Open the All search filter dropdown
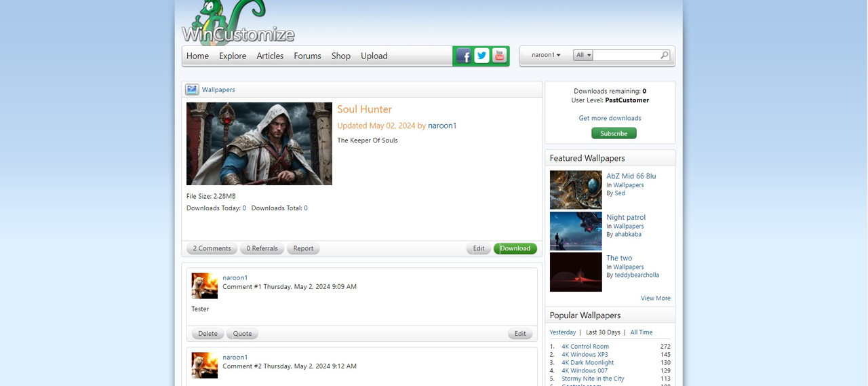 583,55
